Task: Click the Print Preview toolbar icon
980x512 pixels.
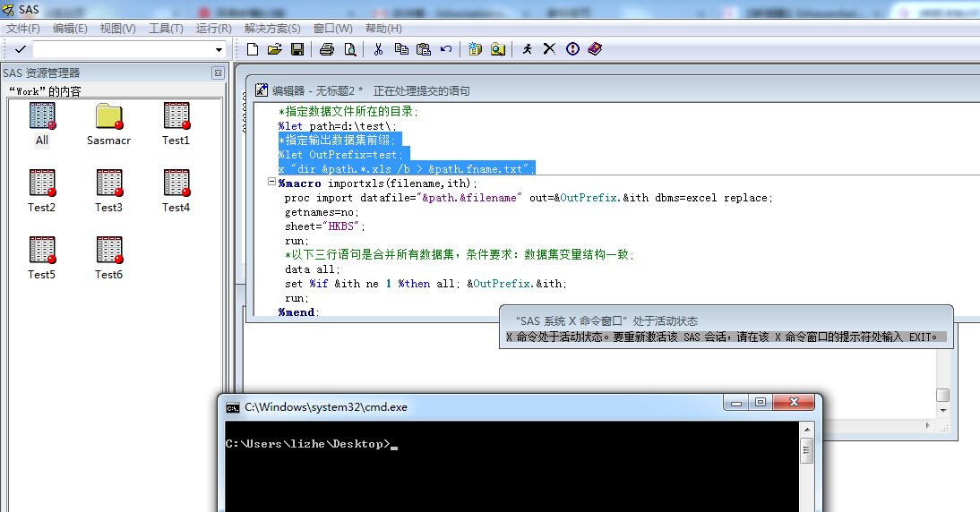Action: click(350, 49)
